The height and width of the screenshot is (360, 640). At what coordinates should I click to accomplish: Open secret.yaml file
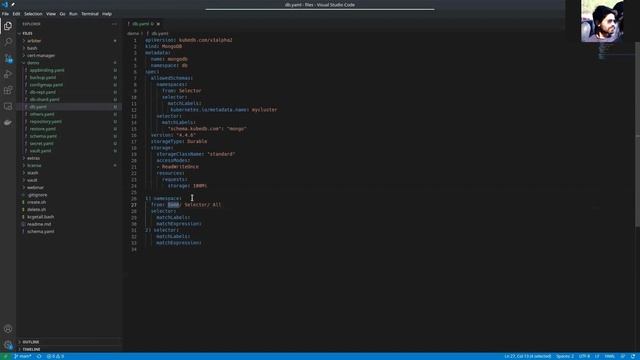pos(42,144)
